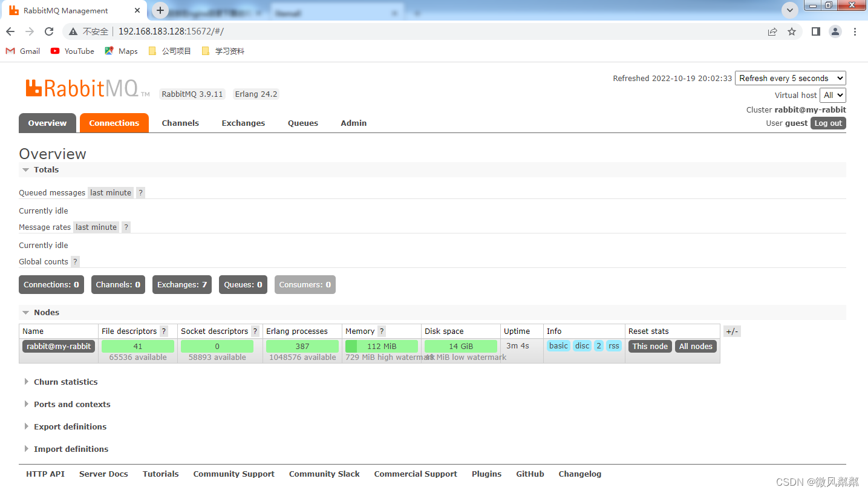Viewport: 868px width, 493px height.
Task: Click the Disk space 14 GiB bar
Action: click(461, 347)
